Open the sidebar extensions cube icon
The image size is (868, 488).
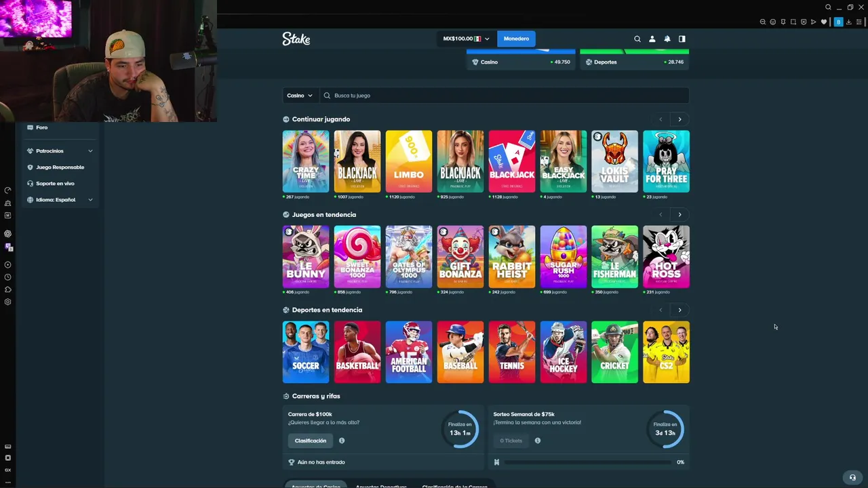[x=7, y=289]
